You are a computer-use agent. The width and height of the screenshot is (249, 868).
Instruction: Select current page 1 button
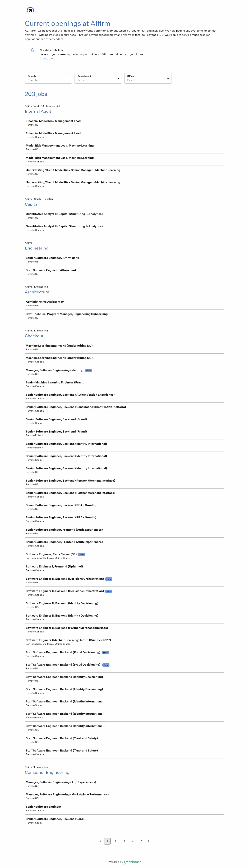pyautogui.click(x=107, y=841)
